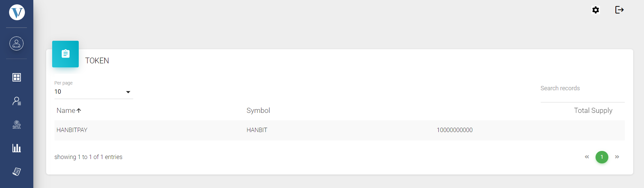The width and height of the screenshot is (644, 188).
Task: Open settings with the gear icon
Action: 596,10
